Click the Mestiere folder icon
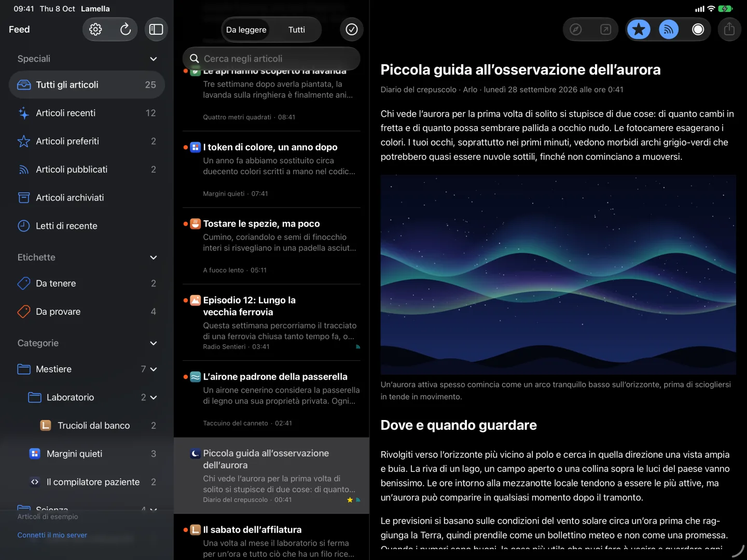 coord(24,369)
